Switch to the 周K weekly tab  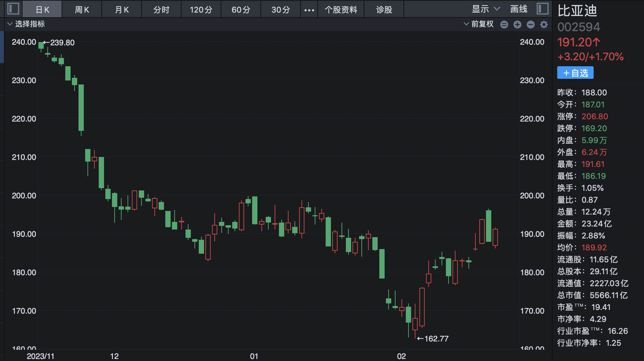pyautogui.click(x=82, y=10)
